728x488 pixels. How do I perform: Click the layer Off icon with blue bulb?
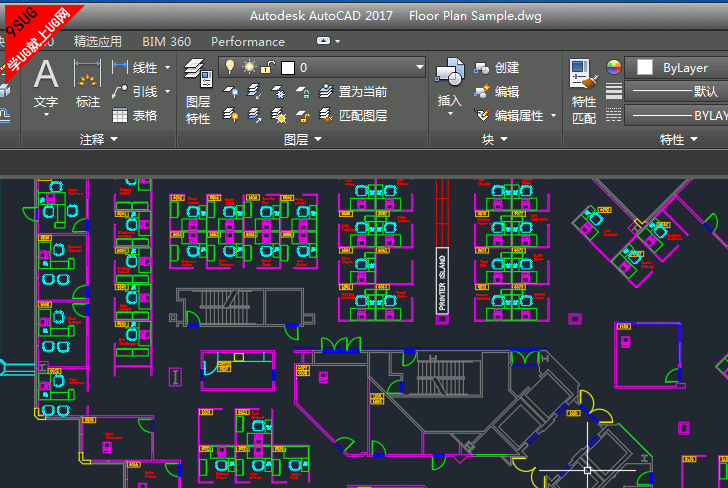(x=231, y=91)
